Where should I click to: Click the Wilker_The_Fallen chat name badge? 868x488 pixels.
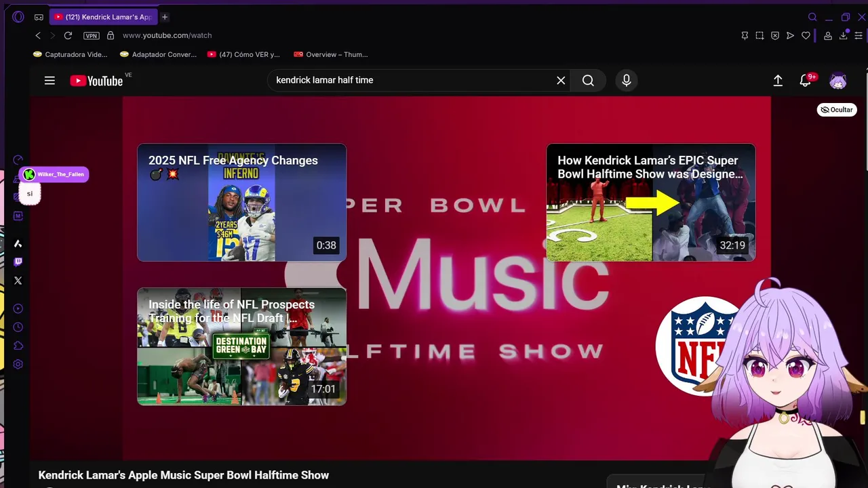point(54,174)
